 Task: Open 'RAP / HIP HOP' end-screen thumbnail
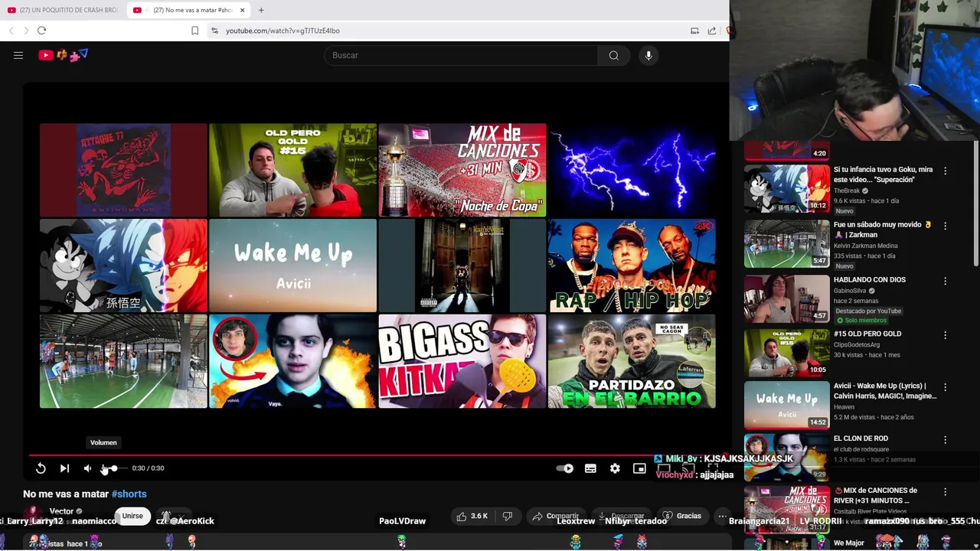[632, 266]
